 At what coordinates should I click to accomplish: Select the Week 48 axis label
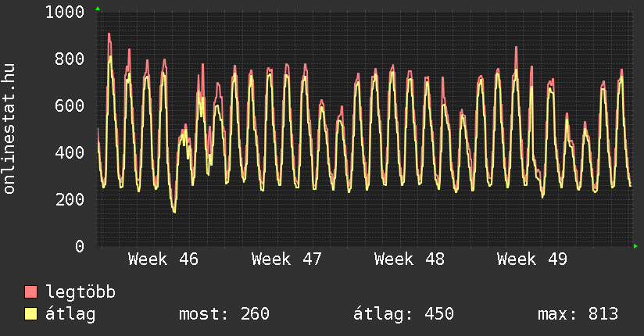point(410,259)
